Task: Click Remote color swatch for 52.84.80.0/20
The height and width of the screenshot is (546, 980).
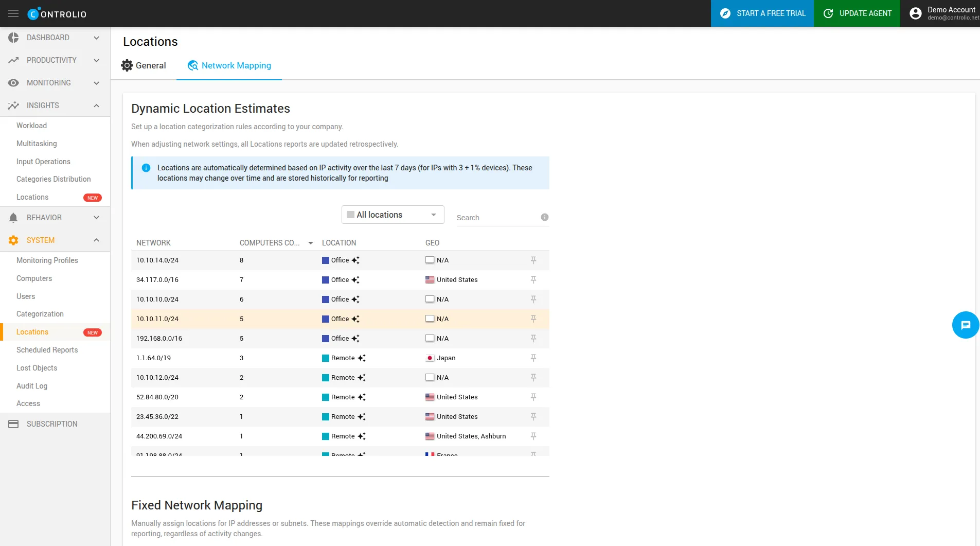Action: 326,397
